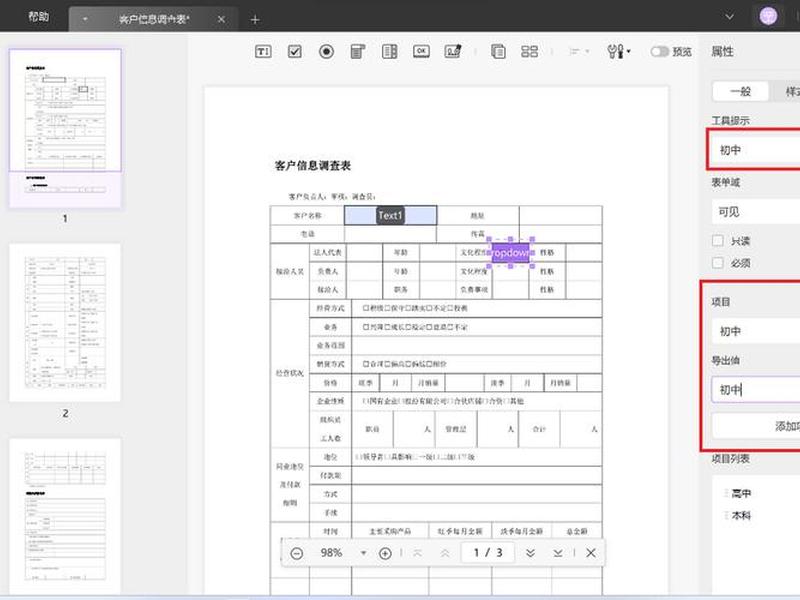Screen dimensions: 800x600
Task: Open page 3 thumbnail
Action: pyautogui.click(x=65, y=516)
